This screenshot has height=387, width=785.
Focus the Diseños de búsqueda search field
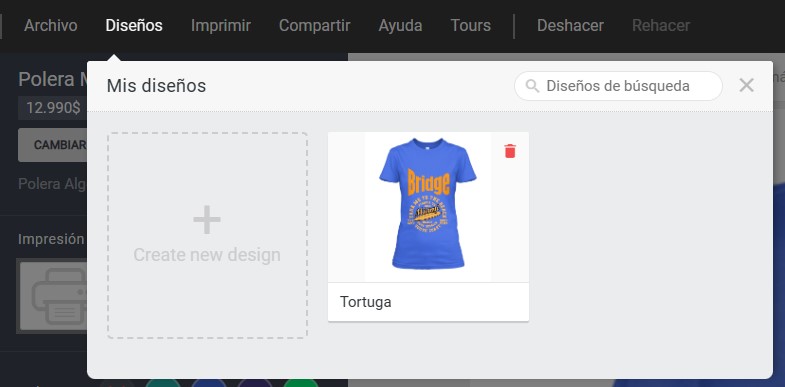tap(618, 86)
